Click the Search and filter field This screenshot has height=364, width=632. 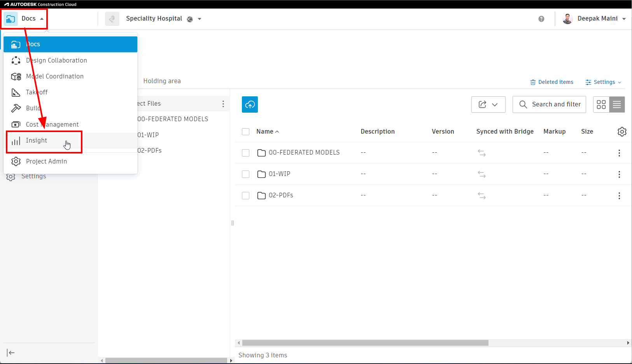[549, 104]
